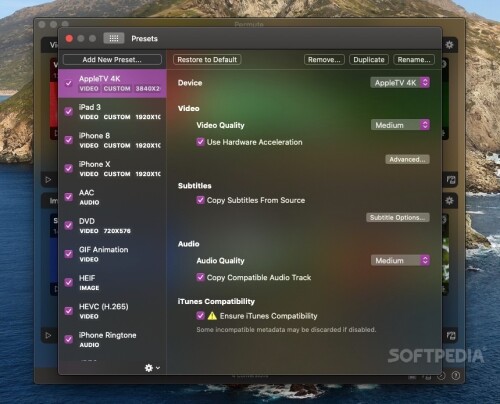This screenshot has width=500, height=404.
Task: Select the DVD preset
Action: point(112,226)
